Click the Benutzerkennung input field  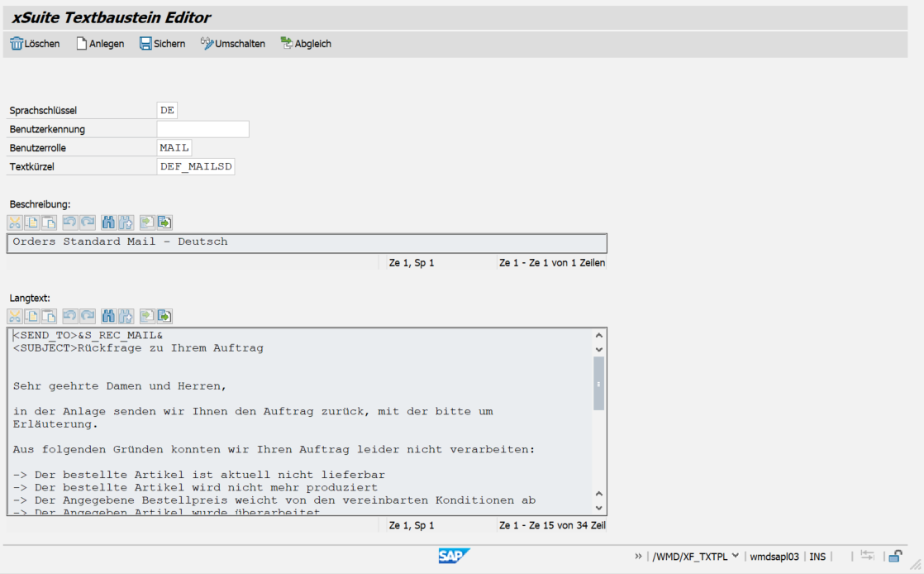pyautogui.click(x=202, y=129)
